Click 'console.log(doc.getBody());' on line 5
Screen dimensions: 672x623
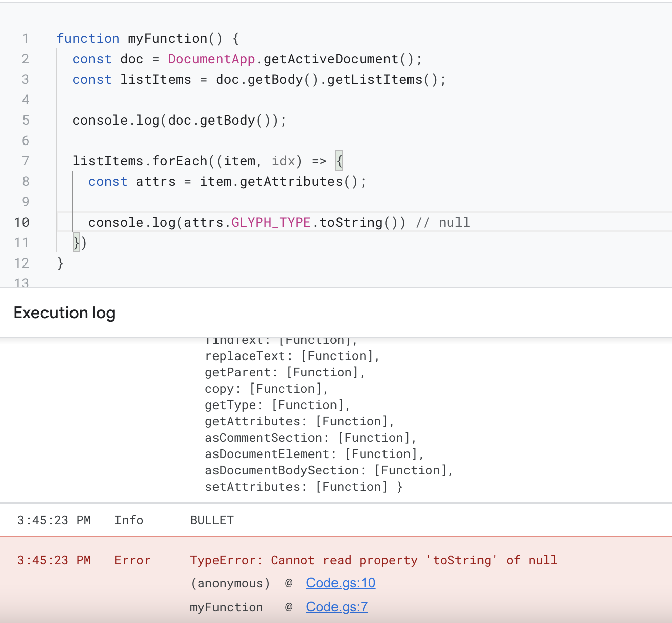click(179, 120)
